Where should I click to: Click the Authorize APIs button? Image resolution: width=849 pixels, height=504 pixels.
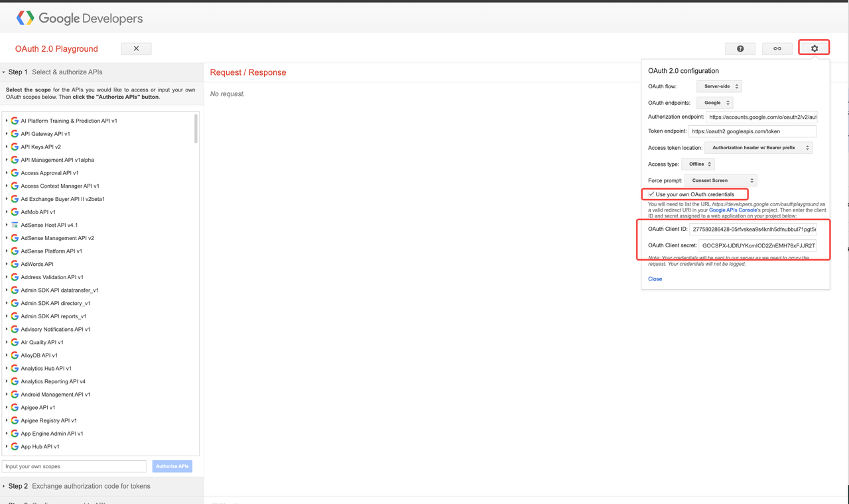click(172, 466)
